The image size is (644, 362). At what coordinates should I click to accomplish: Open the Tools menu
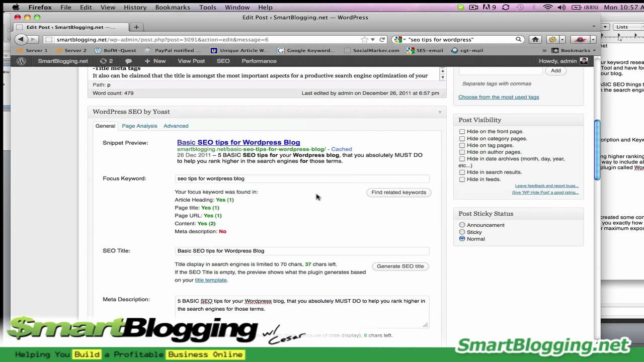207,7
